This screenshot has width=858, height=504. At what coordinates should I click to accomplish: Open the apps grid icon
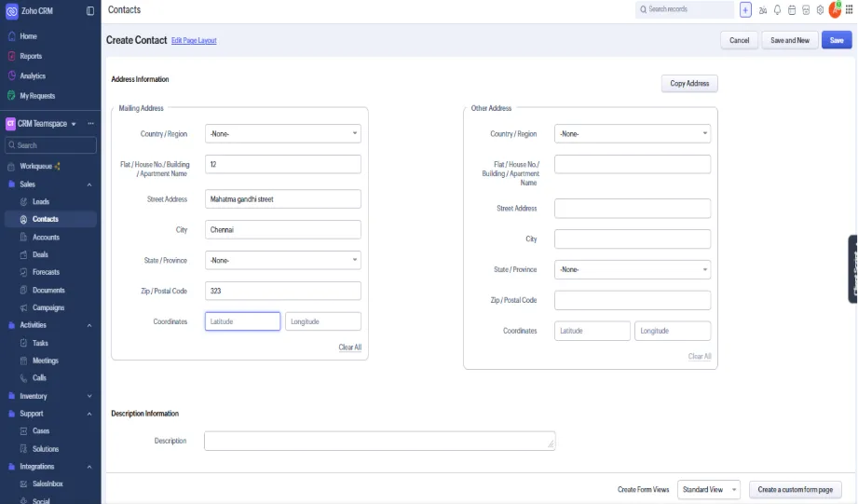(850, 10)
